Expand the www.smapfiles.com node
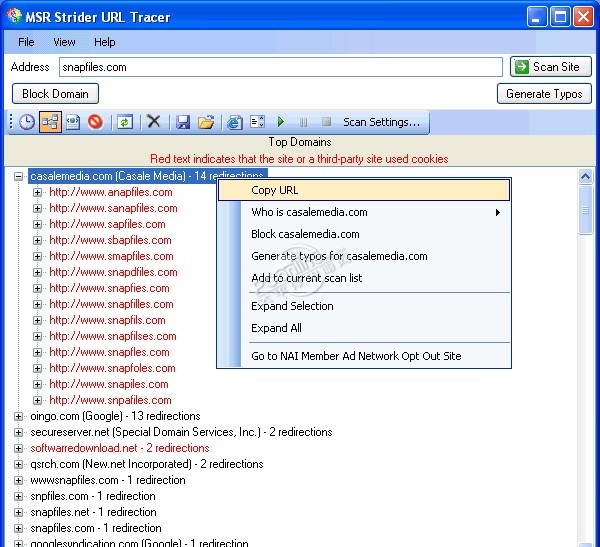 pos(37,256)
